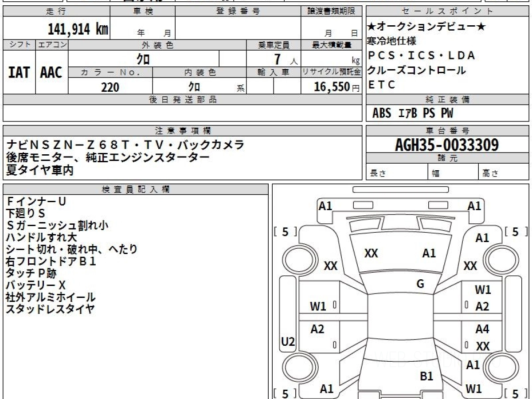Click the chassis number AGH35-0033309
This screenshot has height=399, width=532.
coord(447,145)
